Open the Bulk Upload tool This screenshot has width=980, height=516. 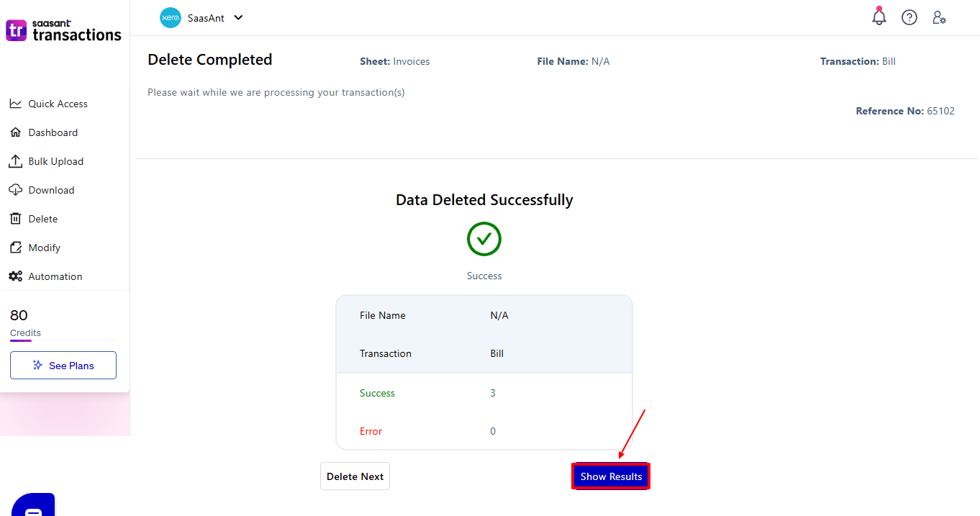(x=14, y=160)
